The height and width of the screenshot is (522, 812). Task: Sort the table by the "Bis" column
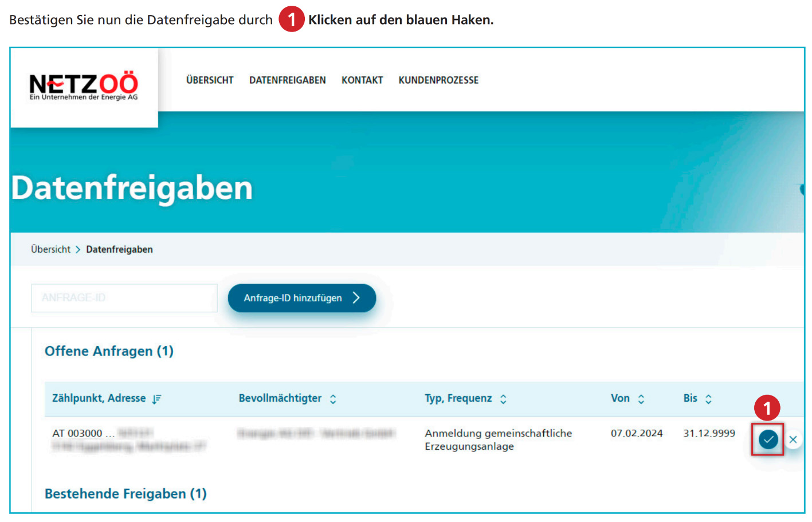click(x=709, y=399)
